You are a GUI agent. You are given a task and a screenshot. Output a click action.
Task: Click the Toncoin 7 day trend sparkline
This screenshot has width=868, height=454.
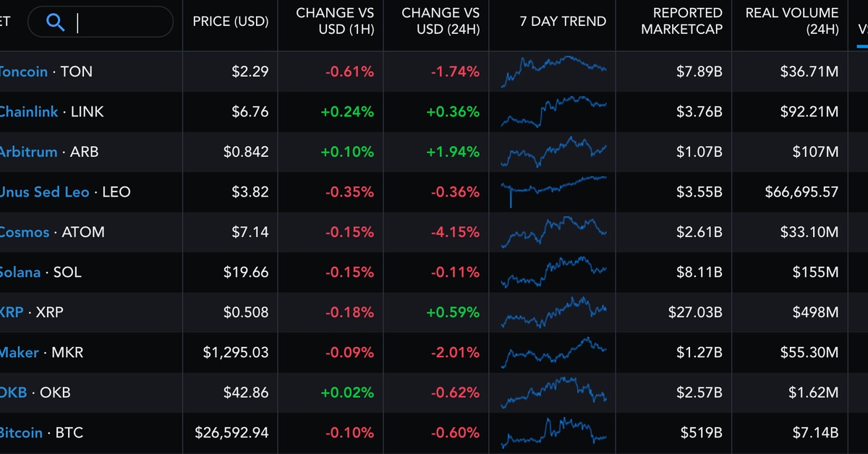pos(553,71)
